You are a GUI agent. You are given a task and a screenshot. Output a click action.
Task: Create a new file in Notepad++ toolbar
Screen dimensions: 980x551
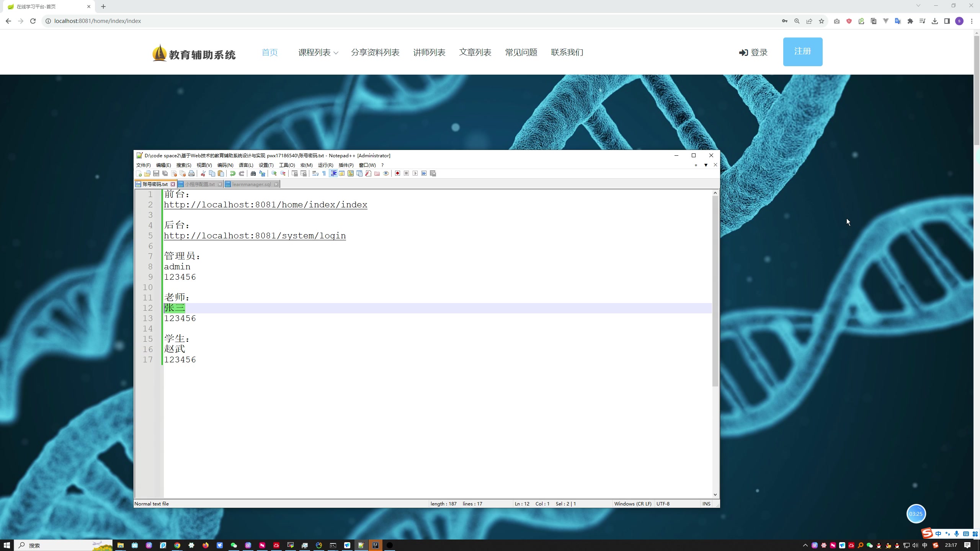click(139, 174)
